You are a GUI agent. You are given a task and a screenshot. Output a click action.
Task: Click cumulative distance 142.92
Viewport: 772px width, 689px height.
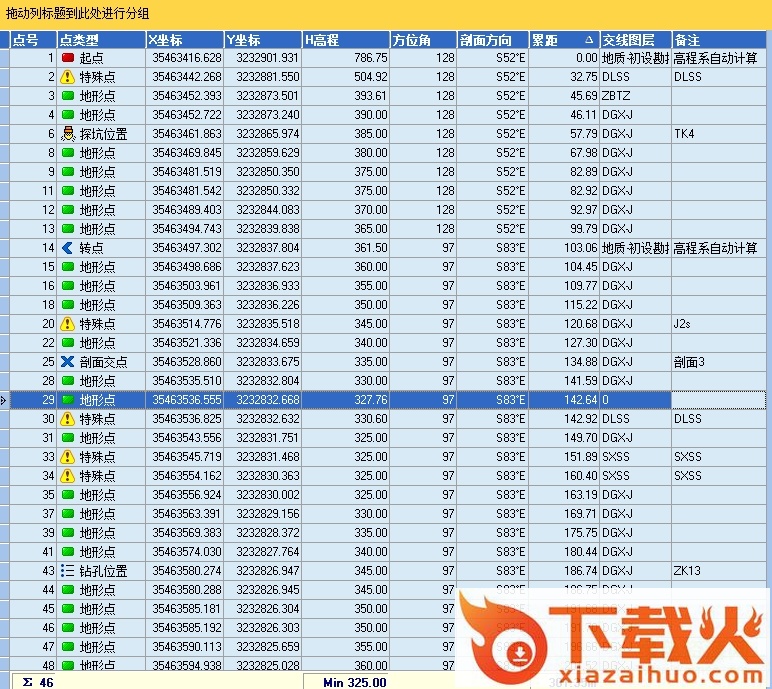point(564,419)
